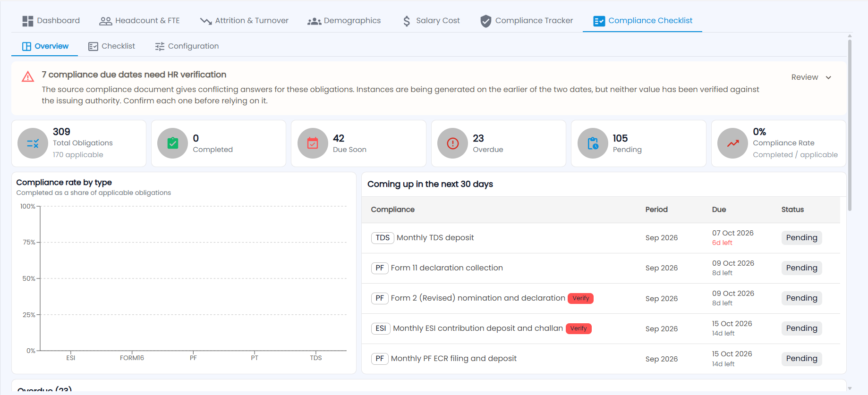Click the Compliance Rate trend icon
Screen dimensions: 868x395
click(733, 143)
